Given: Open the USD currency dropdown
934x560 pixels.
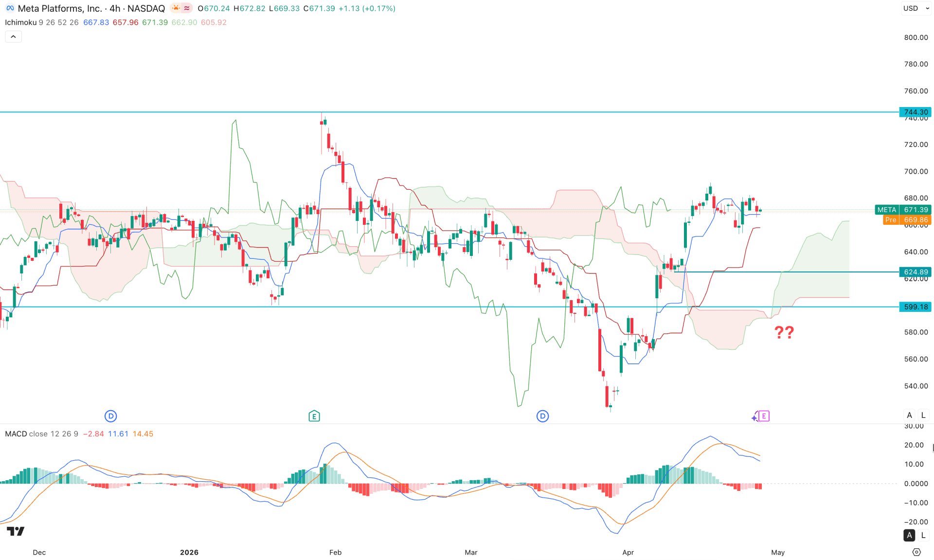Looking at the screenshot, I should coord(916,8).
